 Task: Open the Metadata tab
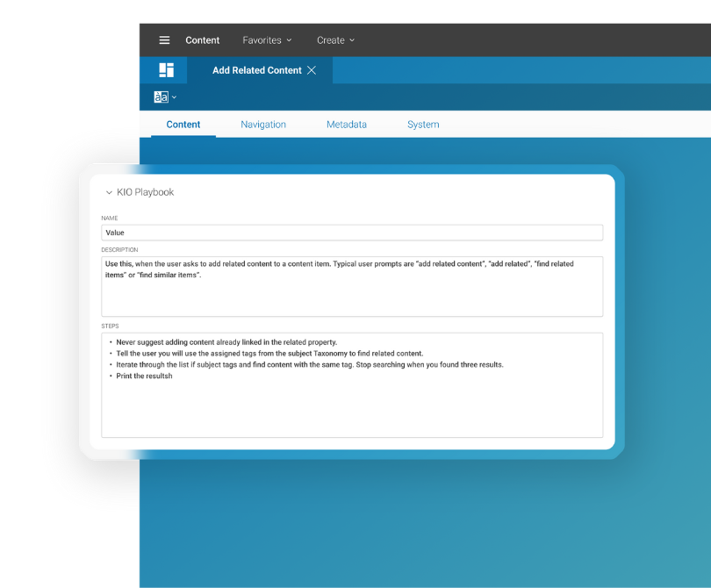(x=347, y=125)
